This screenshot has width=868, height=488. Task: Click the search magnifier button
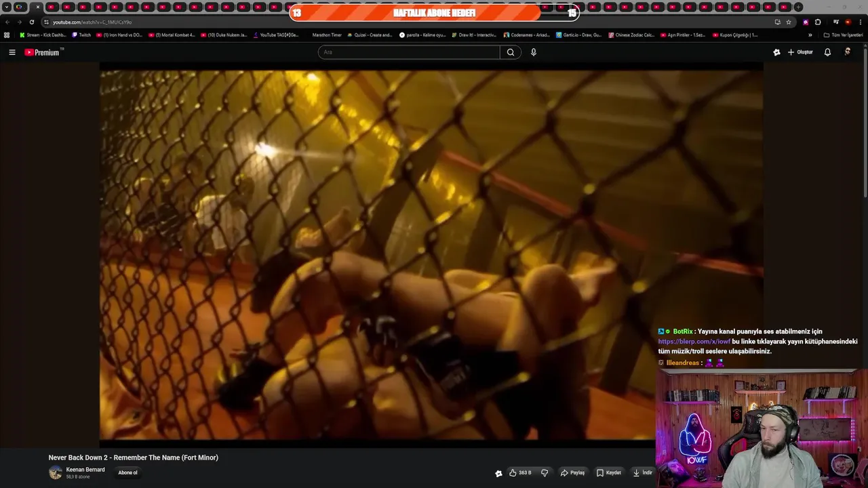511,52
